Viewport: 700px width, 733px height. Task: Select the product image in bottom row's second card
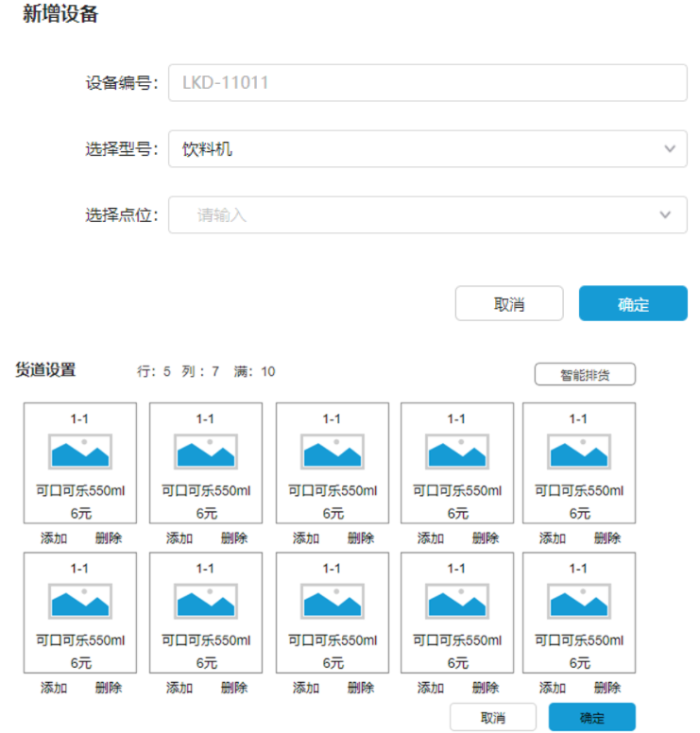point(206,601)
